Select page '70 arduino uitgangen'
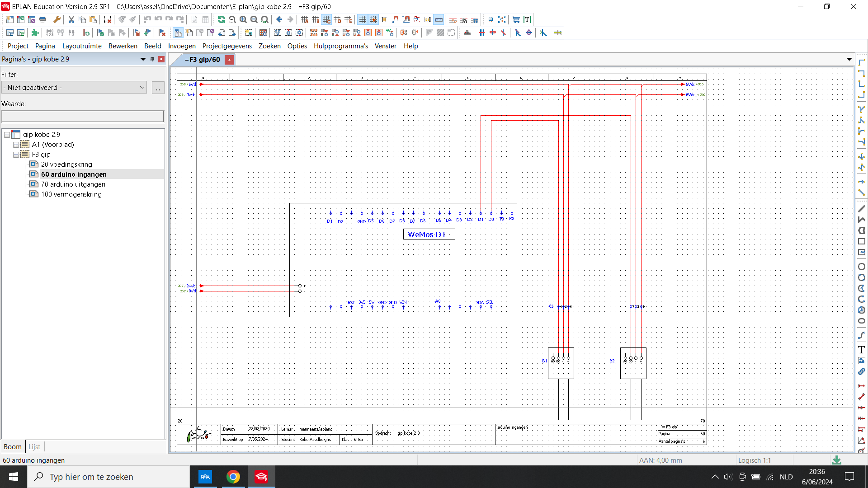This screenshot has width=868, height=488. coord(73,184)
